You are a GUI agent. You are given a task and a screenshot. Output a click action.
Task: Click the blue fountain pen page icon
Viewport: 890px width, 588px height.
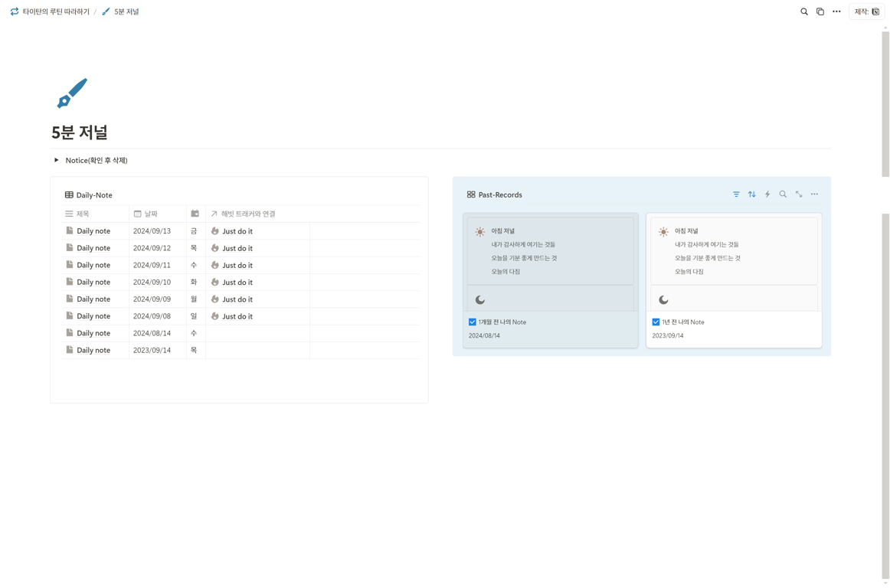point(72,93)
